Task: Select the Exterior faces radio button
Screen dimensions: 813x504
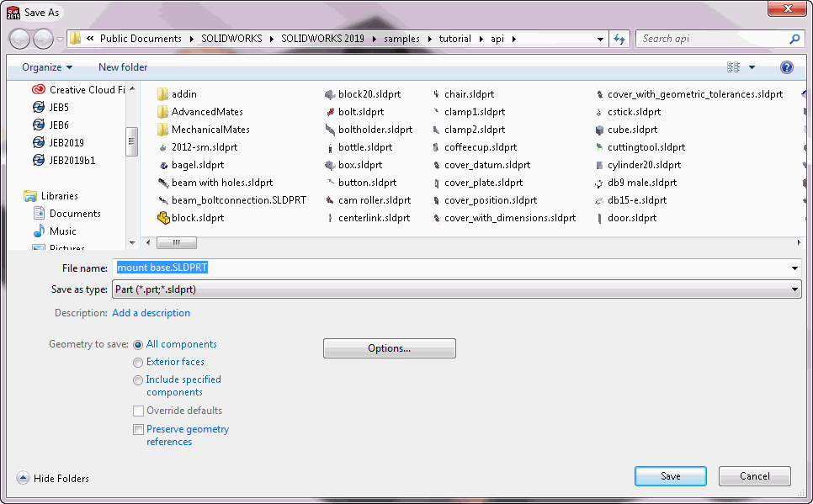Action: (x=138, y=363)
